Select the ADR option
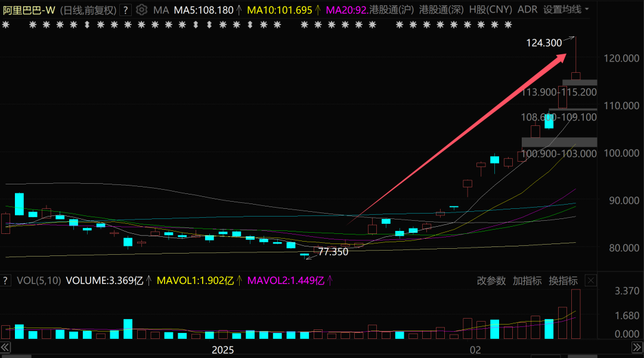 pos(527,10)
